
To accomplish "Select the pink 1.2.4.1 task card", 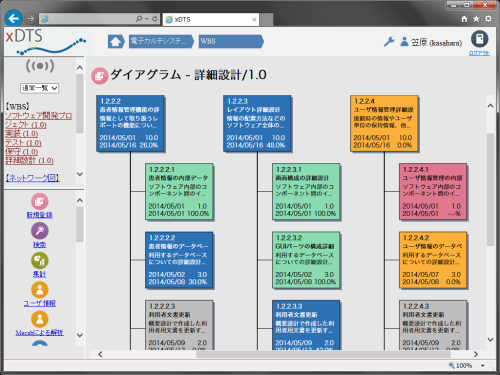I will tap(433, 192).
